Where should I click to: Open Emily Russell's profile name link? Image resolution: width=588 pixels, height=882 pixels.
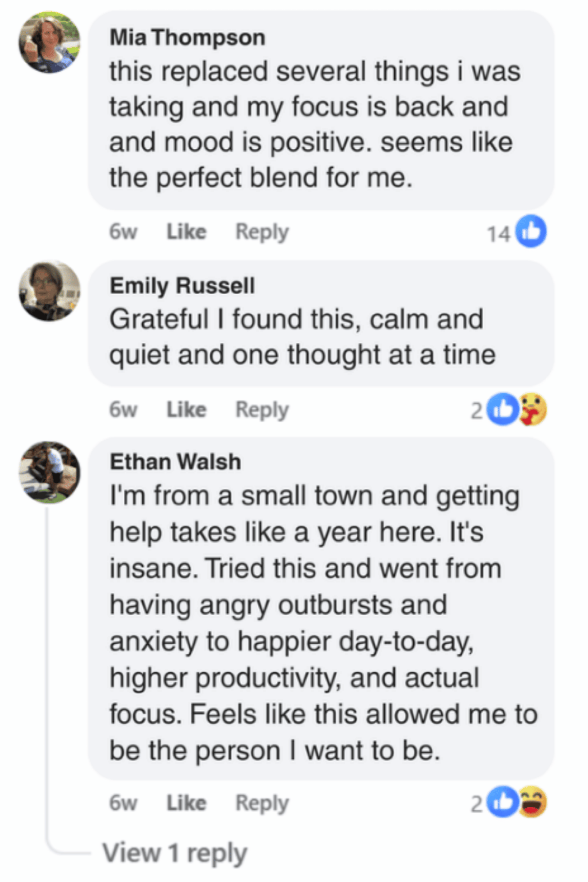coord(182,285)
